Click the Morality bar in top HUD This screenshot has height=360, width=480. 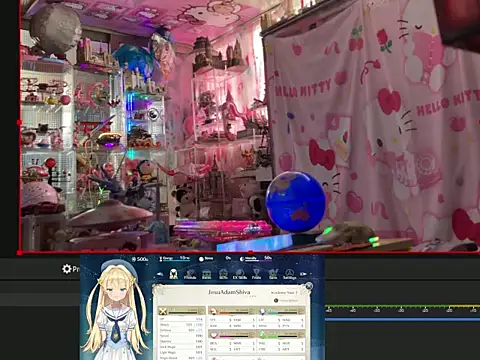[x=256, y=259]
